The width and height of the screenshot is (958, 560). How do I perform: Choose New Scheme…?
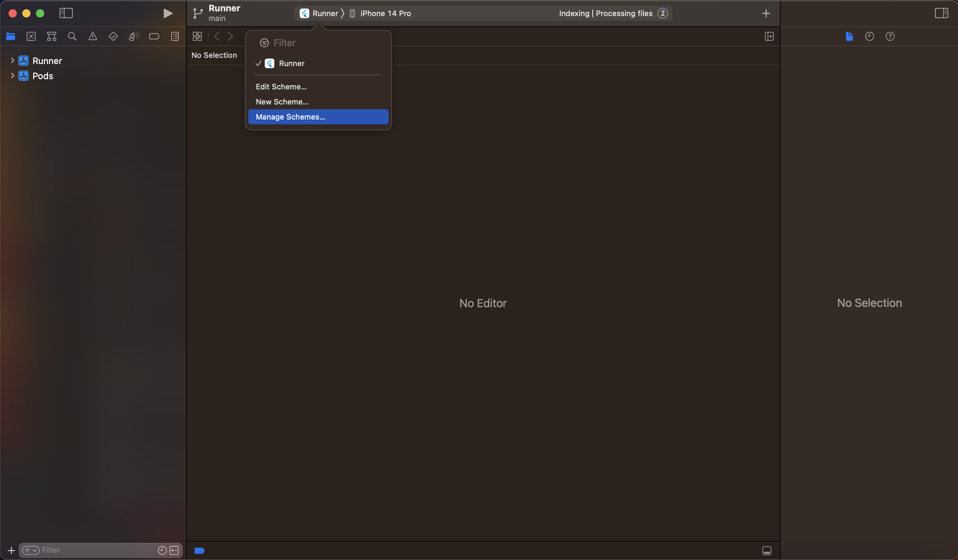pos(319,102)
